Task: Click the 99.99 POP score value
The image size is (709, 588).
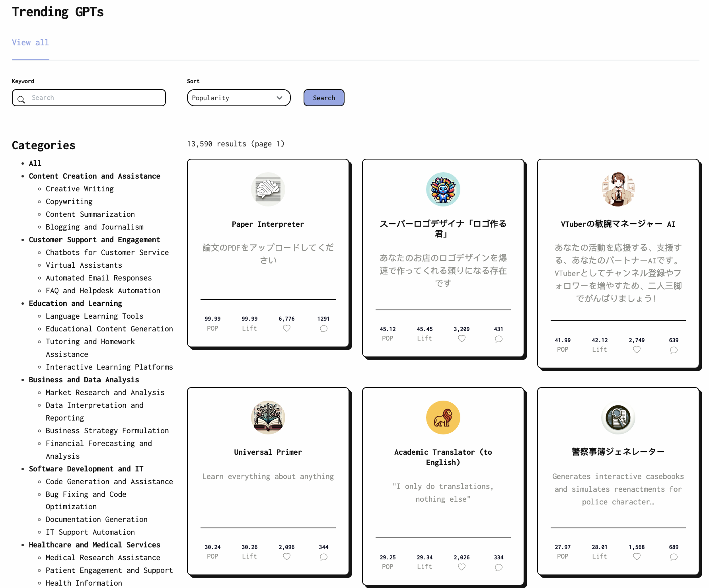Action: pyautogui.click(x=212, y=319)
